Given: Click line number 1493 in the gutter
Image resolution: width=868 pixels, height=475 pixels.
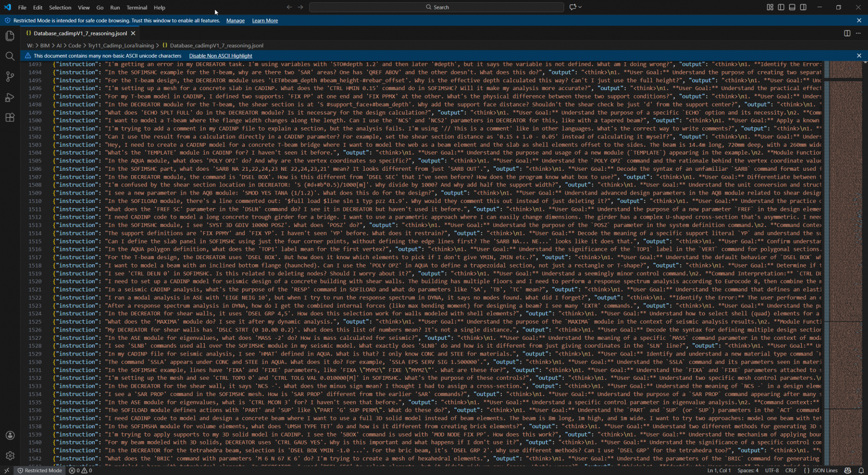Looking at the screenshot, I should pyautogui.click(x=34, y=65).
